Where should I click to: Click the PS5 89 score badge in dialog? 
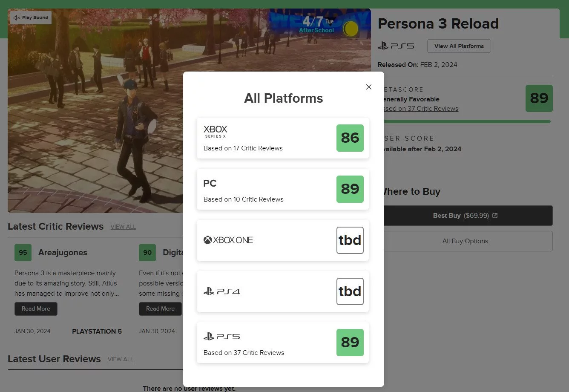(350, 343)
